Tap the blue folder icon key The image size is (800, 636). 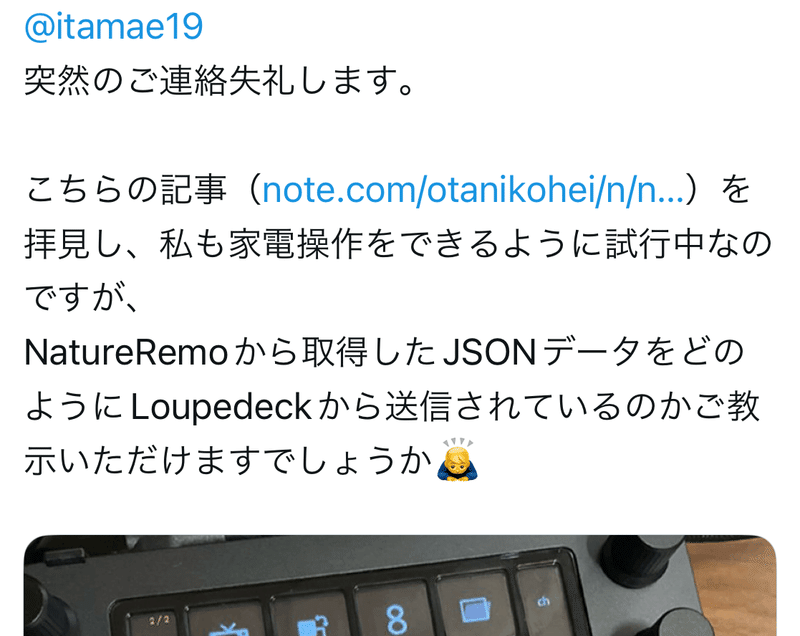click(475, 610)
